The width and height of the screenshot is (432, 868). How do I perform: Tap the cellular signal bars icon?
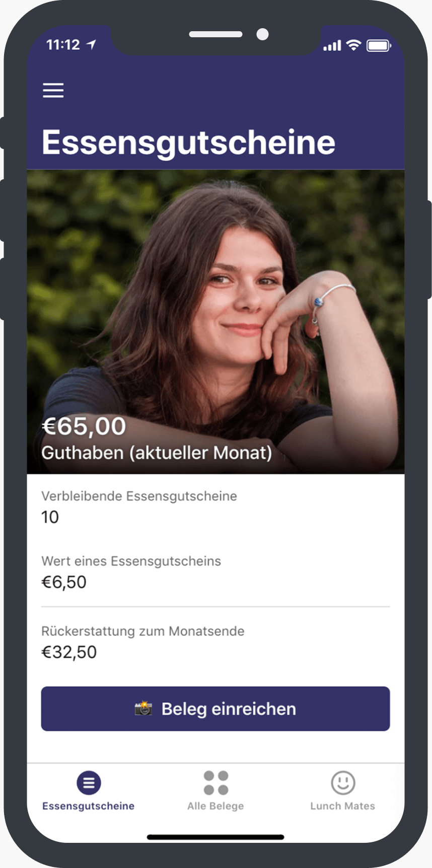(332, 46)
